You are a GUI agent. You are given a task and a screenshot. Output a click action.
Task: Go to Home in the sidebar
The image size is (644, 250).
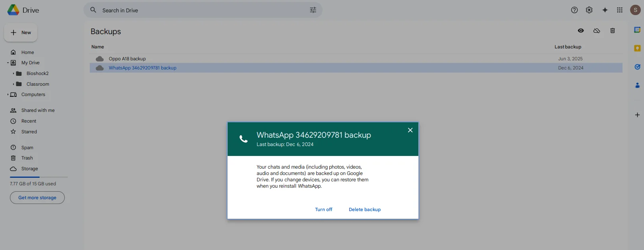coord(27,52)
